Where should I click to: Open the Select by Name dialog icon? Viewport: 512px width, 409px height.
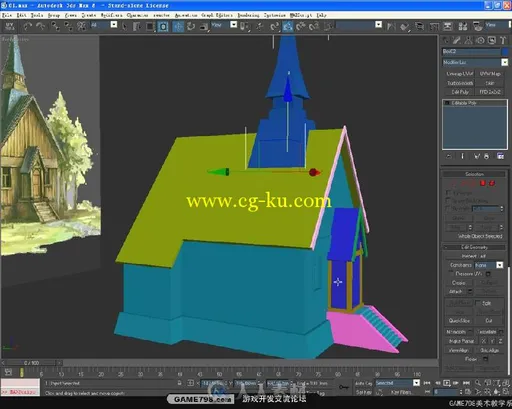[x=137, y=26]
